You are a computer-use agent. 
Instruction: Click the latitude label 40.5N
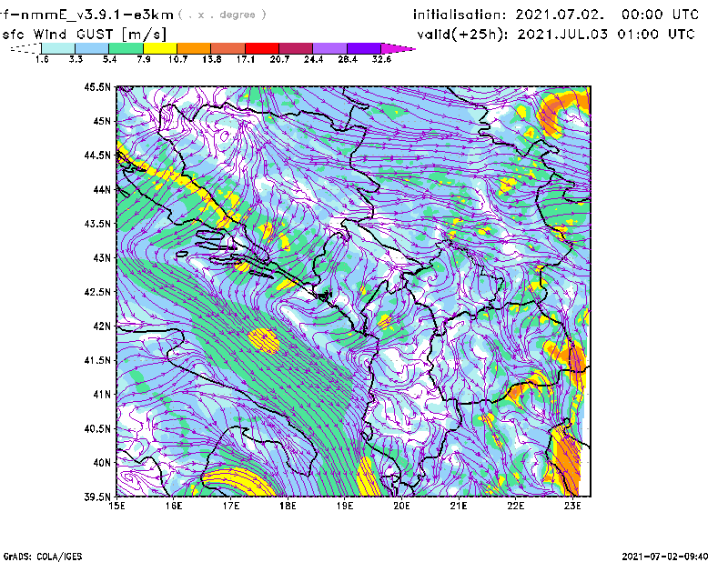coord(97,428)
